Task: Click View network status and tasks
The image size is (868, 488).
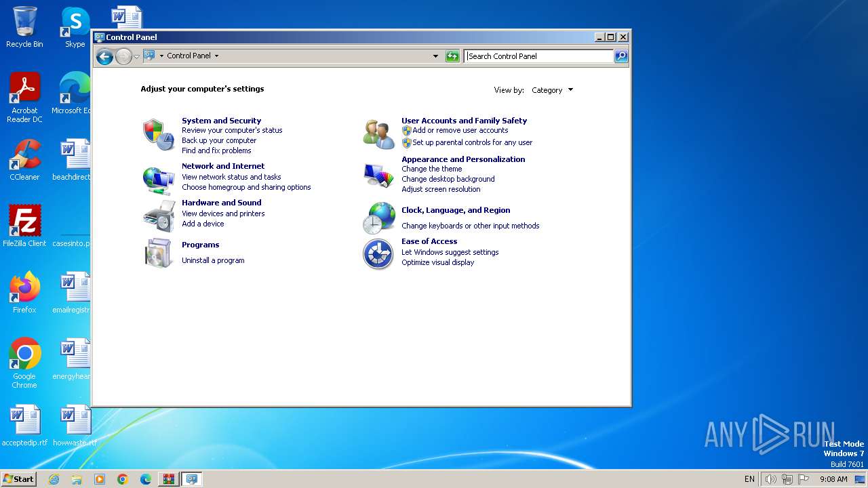Action: click(231, 177)
